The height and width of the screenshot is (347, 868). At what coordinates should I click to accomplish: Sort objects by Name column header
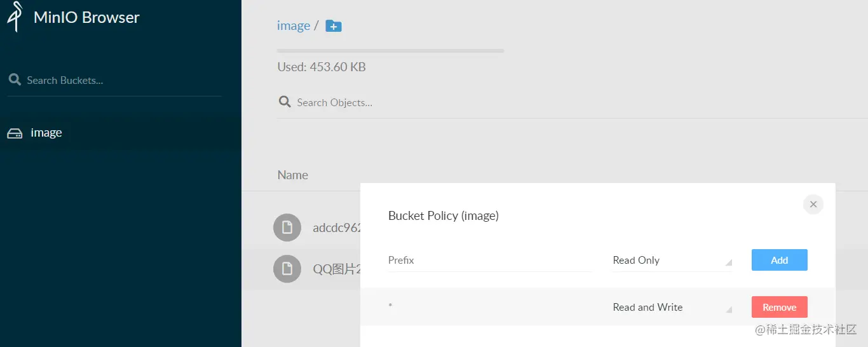(x=293, y=175)
